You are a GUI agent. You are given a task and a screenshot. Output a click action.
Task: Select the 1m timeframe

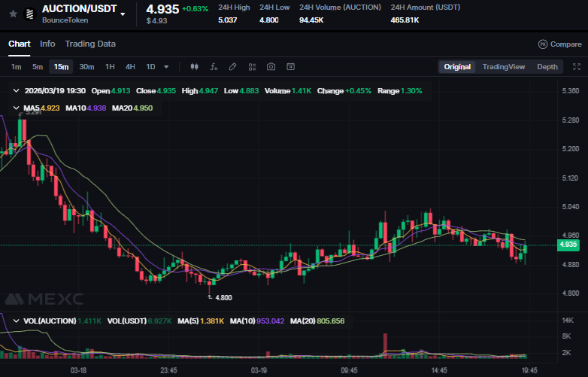coord(16,67)
